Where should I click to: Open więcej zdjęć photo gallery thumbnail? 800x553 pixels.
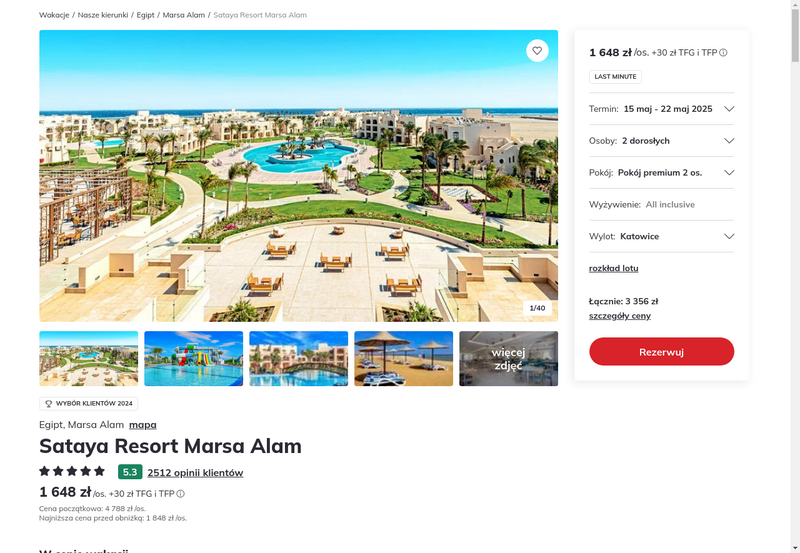508,359
